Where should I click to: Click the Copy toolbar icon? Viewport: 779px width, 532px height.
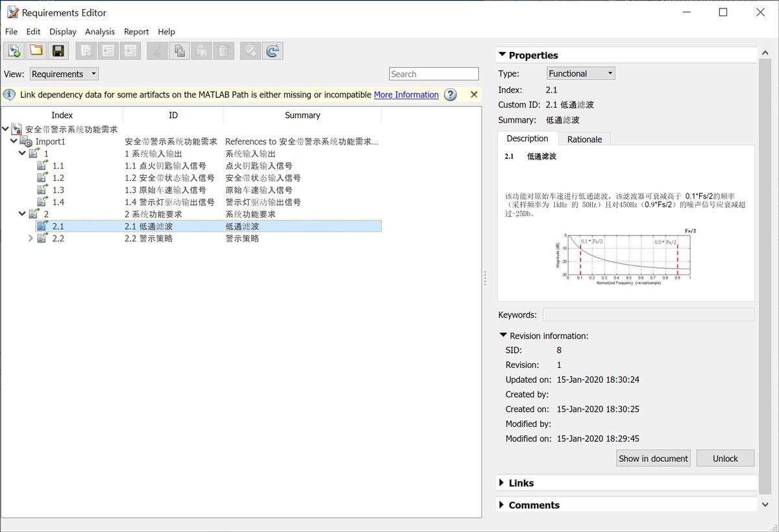pyautogui.click(x=179, y=51)
